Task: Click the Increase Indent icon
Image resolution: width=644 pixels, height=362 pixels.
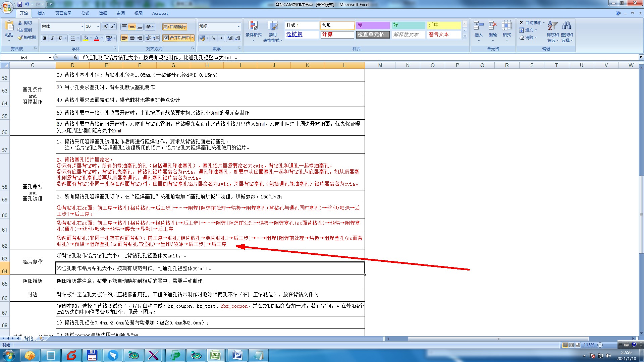Action: pyautogui.click(x=156, y=38)
